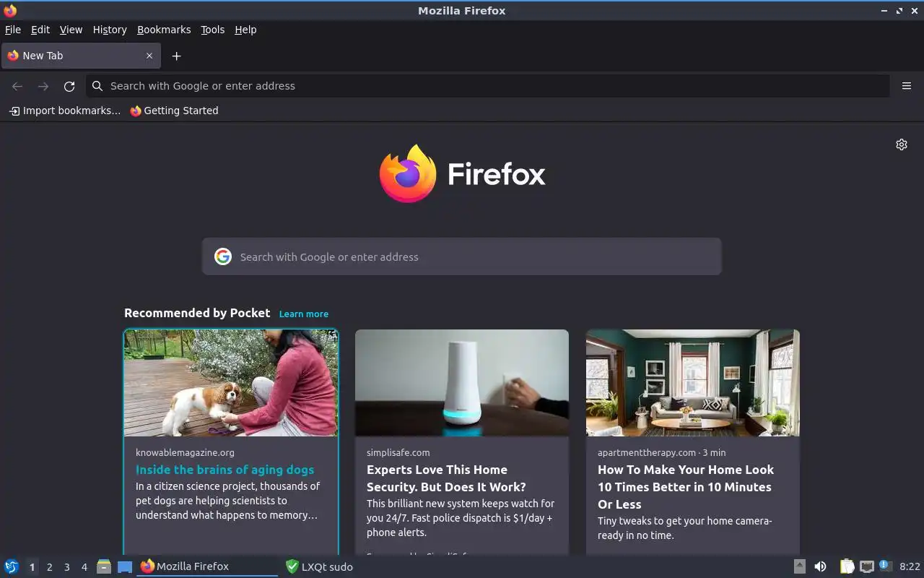
Task: Click the notification tray icon with badge
Action: tap(886, 566)
